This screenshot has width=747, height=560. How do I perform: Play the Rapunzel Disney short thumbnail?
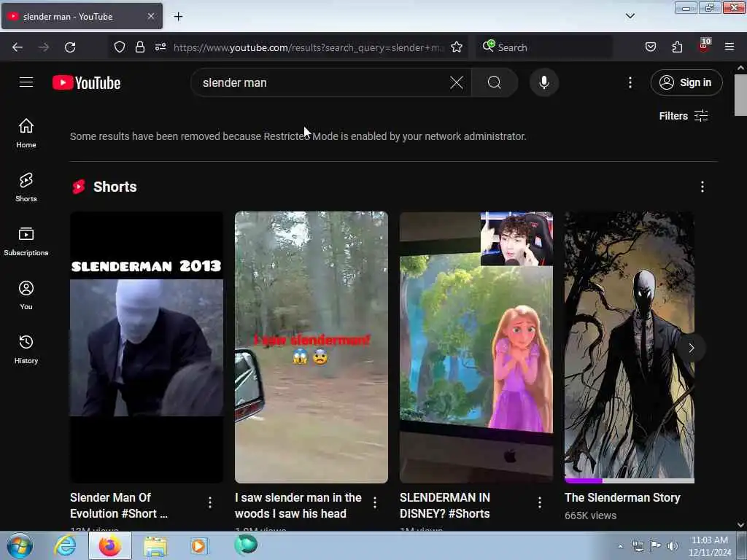pos(476,347)
